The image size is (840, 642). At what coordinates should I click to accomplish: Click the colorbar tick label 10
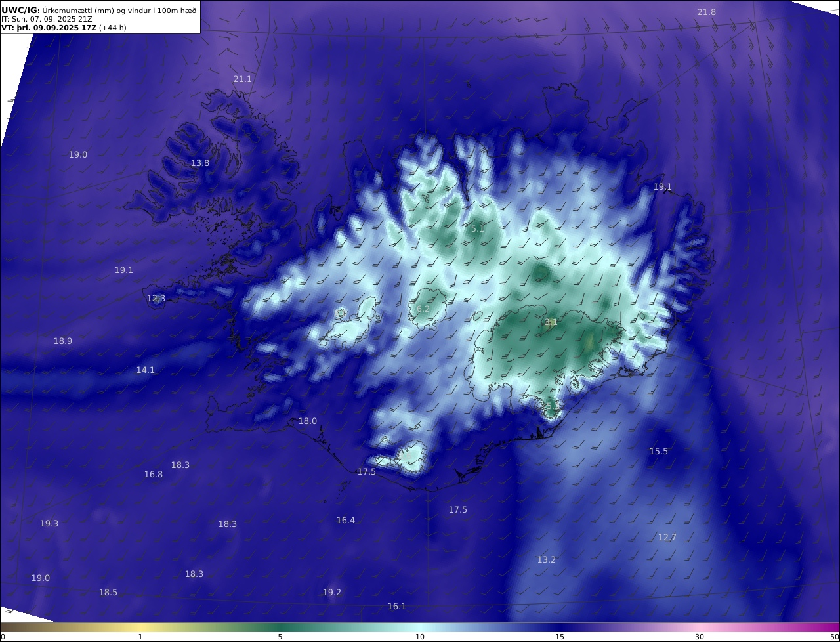tap(420, 637)
